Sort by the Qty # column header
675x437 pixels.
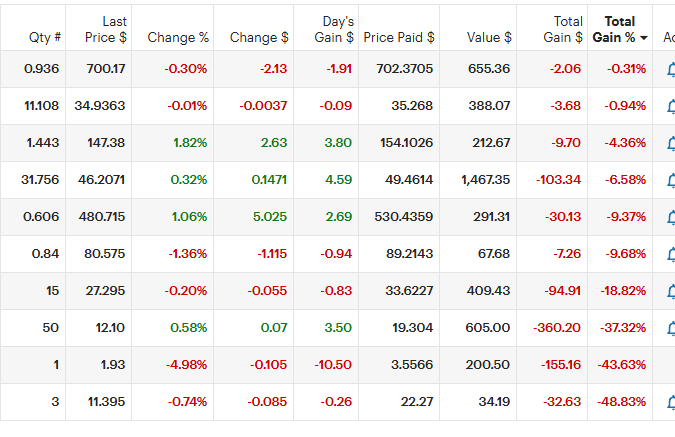45,37
